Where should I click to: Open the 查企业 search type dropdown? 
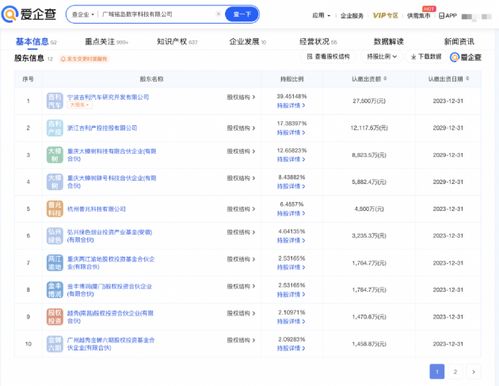click(83, 14)
